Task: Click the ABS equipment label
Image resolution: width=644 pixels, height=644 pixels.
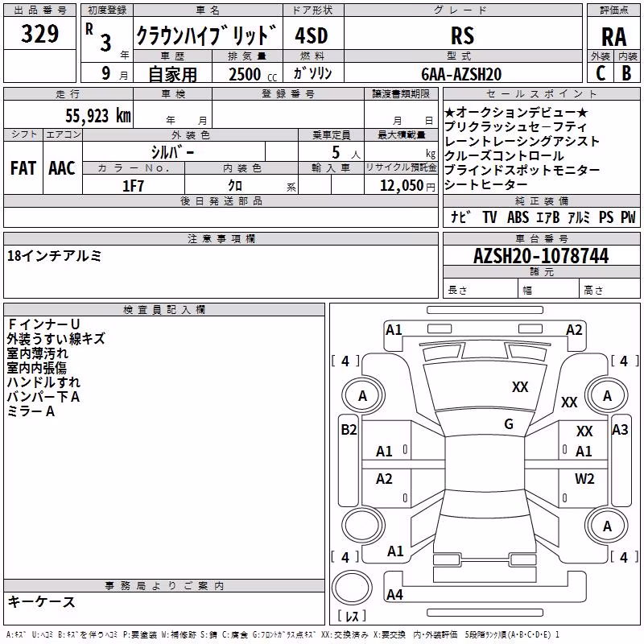Action: point(518,217)
